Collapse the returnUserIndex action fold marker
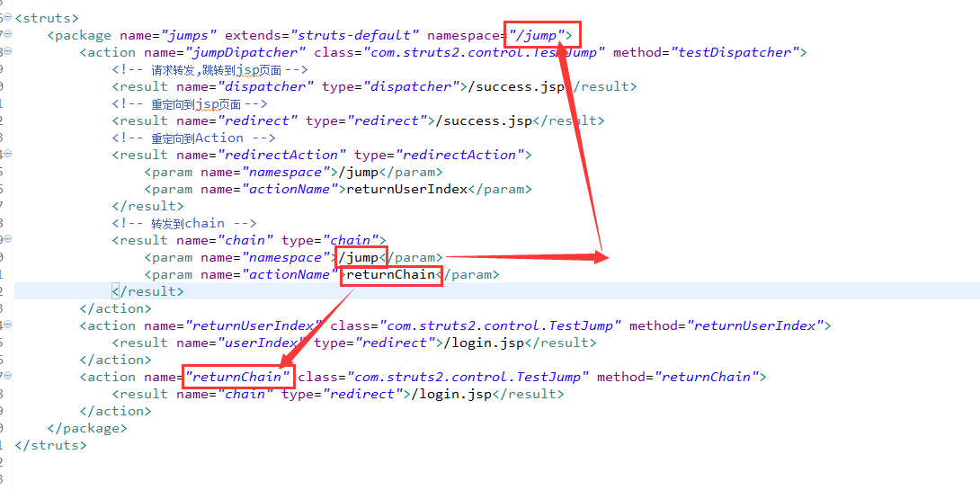This screenshot has height=490, width=980. tap(7, 324)
